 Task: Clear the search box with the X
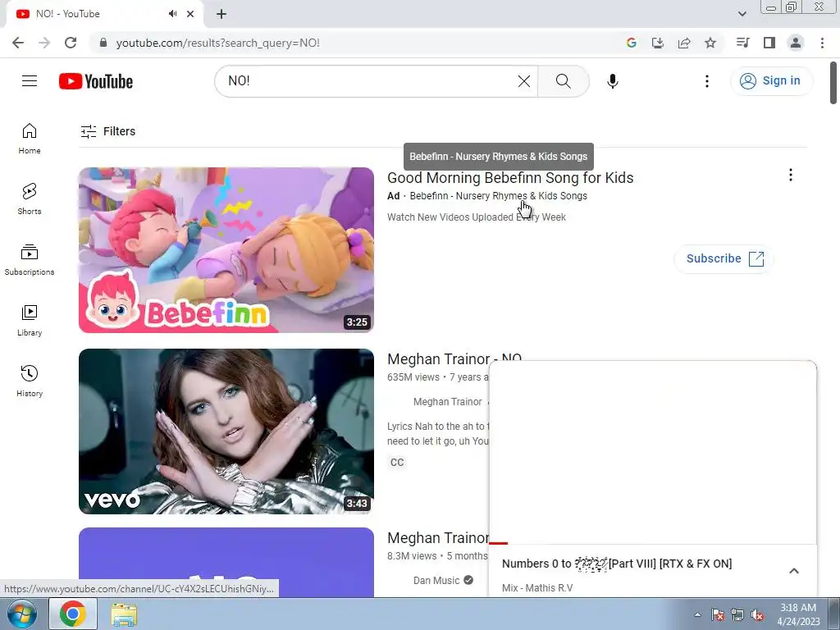tap(524, 81)
